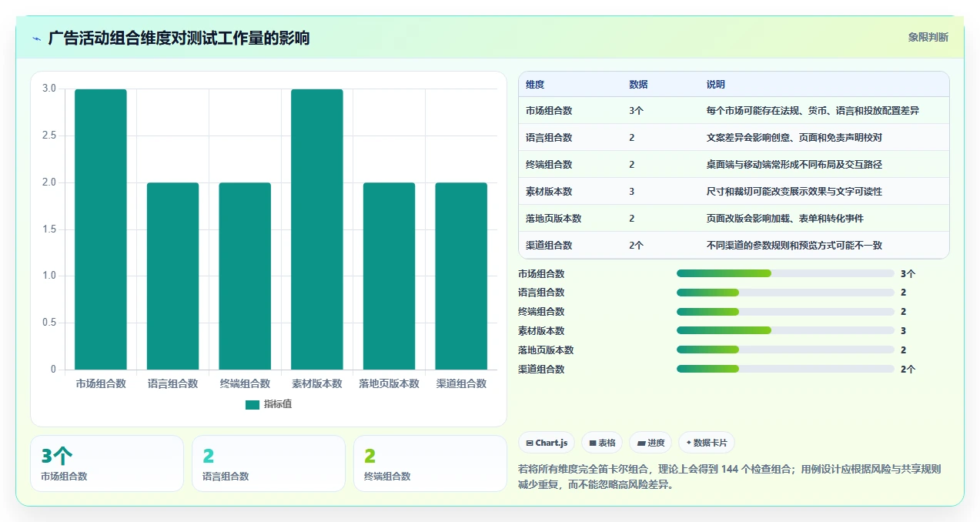
Task: Click the 3个 value in the table's 市场组合数 row
Action: (x=637, y=111)
